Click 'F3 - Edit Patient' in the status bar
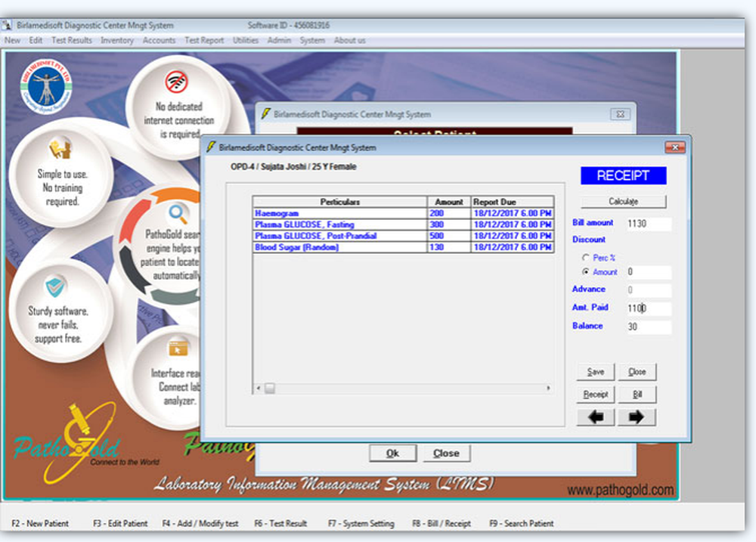Viewport: 756px width, 542px height. 120,523
